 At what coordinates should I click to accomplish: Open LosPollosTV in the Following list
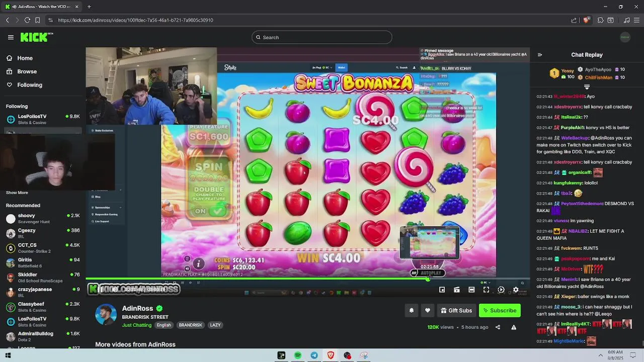42,119
